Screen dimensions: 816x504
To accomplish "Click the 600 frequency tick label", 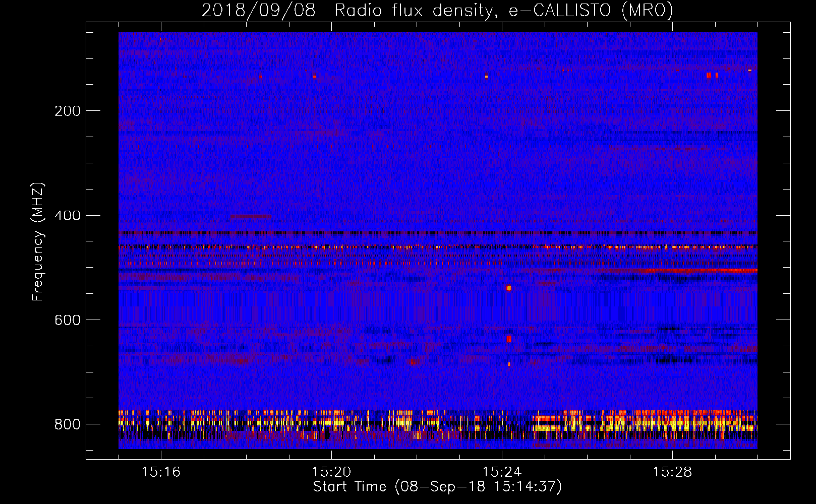I will [x=68, y=321].
